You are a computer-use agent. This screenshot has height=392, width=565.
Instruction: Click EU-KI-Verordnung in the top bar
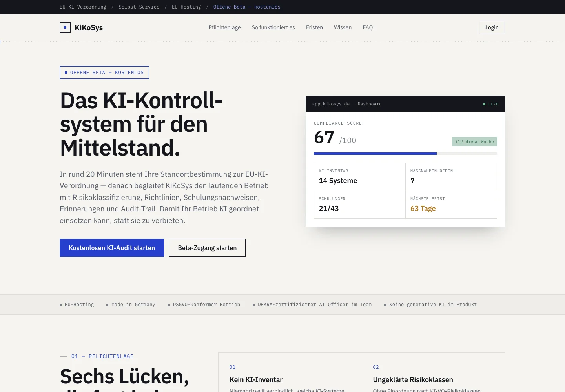point(83,7)
